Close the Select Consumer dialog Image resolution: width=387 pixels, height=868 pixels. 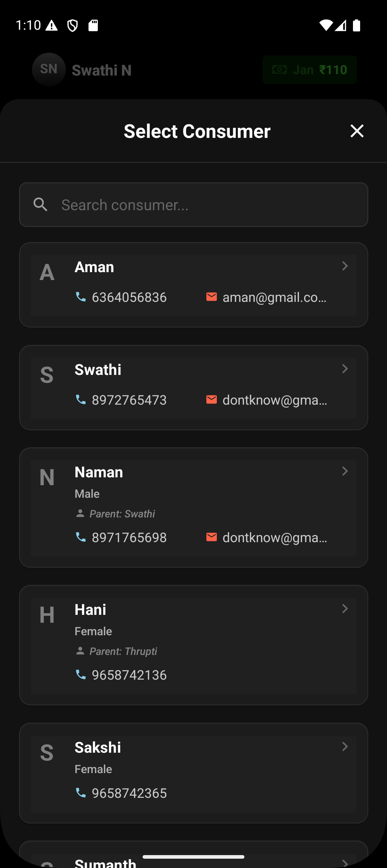coord(357,131)
